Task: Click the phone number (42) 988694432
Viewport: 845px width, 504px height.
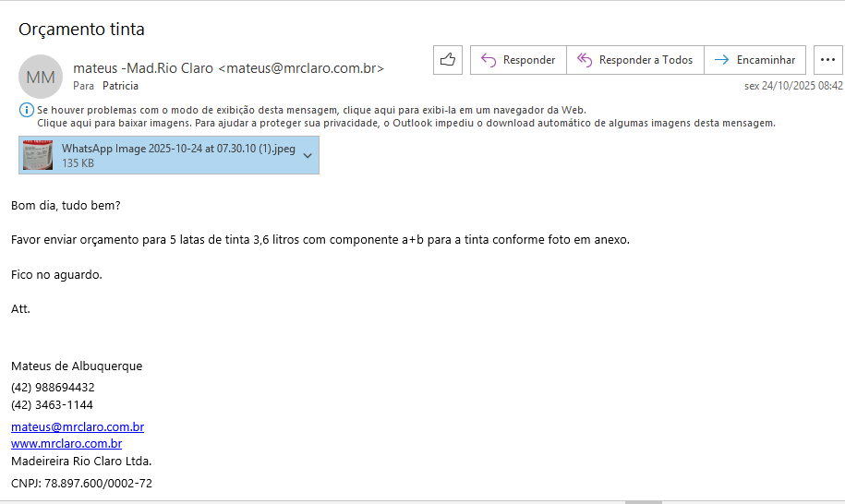Action: pyautogui.click(x=53, y=388)
